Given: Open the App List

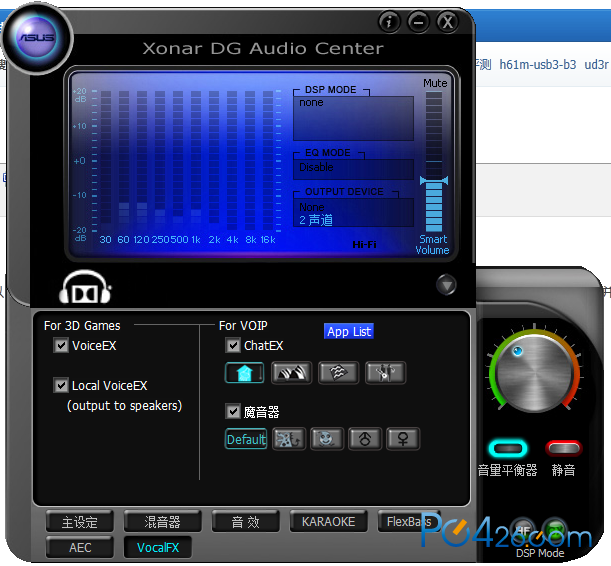Looking at the screenshot, I should tap(349, 331).
